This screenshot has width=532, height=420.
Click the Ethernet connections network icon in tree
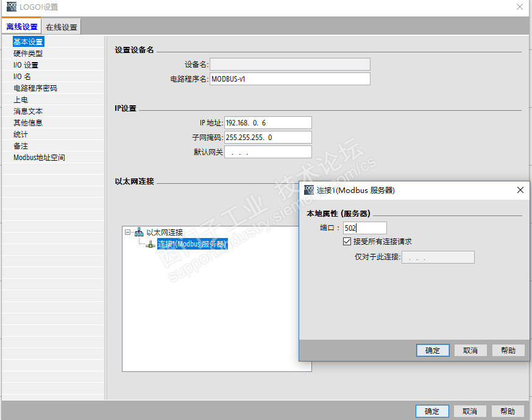[x=139, y=232]
